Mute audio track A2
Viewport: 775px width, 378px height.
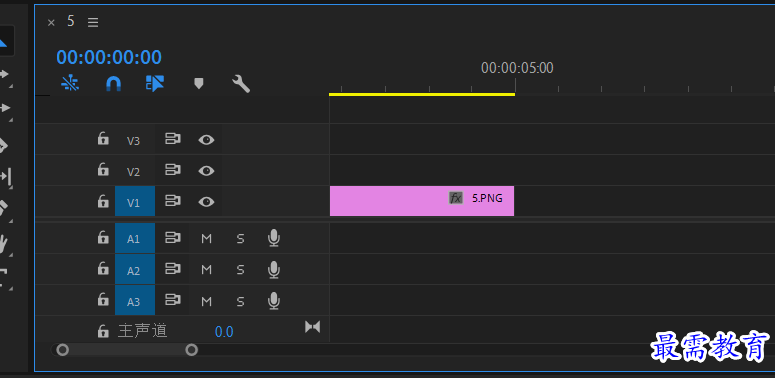(x=207, y=270)
